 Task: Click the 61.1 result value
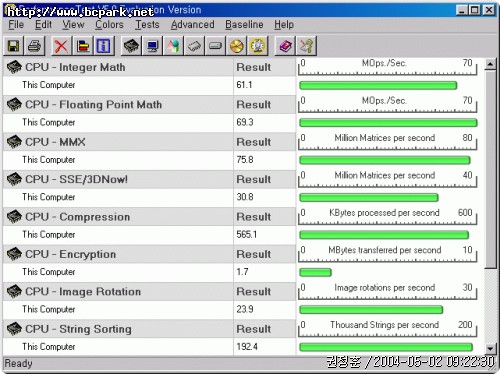tap(244, 85)
